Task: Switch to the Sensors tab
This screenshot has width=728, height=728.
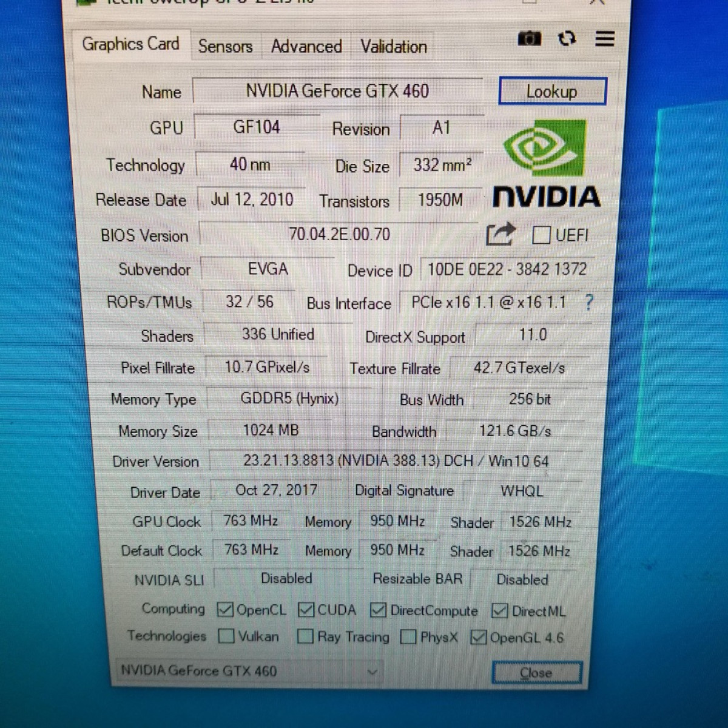Action: [225, 46]
